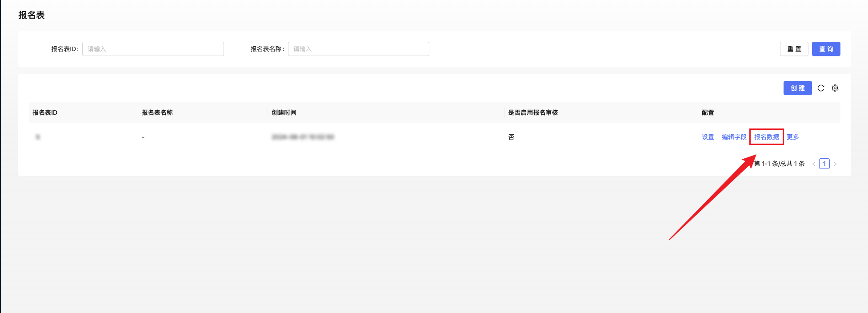Focus the 报名表ID input field
The width and height of the screenshot is (868, 313).
point(153,49)
